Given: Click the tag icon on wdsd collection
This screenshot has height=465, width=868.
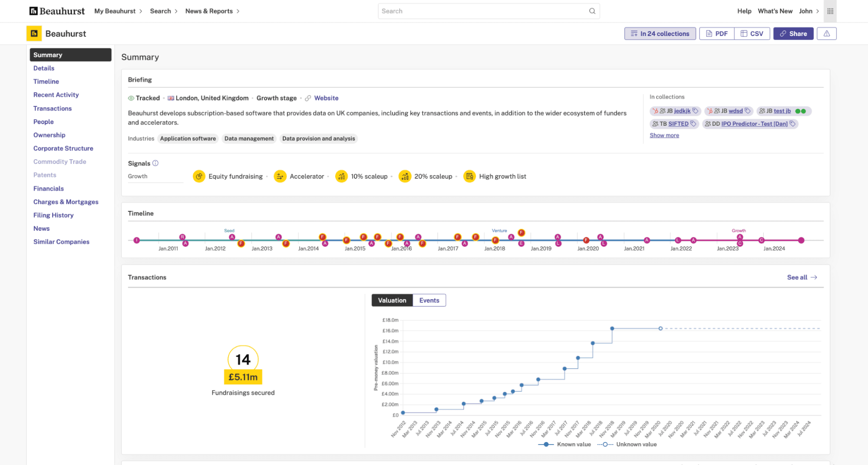Looking at the screenshot, I should (747, 111).
